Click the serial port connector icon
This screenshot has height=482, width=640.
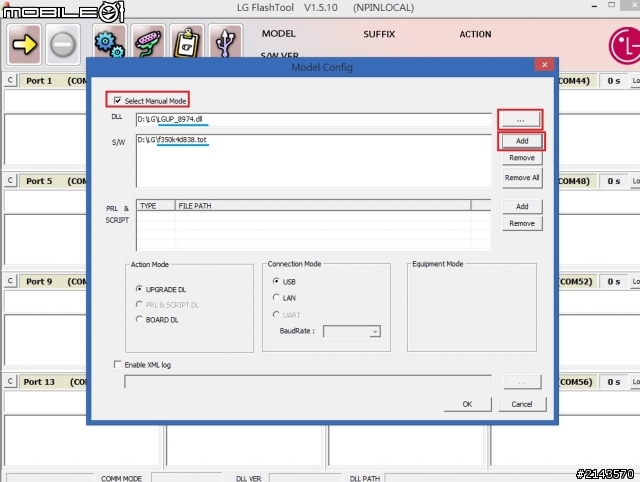pyautogui.click(x=148, y=42)
